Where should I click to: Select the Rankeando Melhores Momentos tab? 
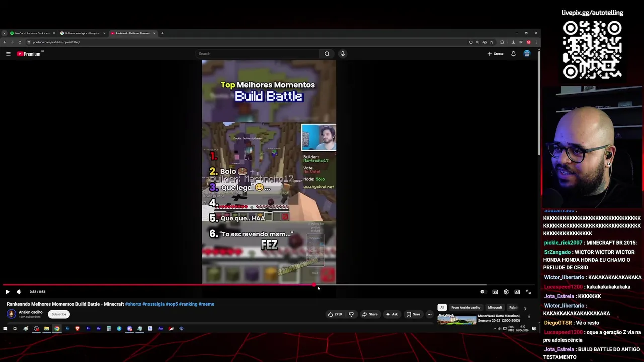tap(133, 33)
